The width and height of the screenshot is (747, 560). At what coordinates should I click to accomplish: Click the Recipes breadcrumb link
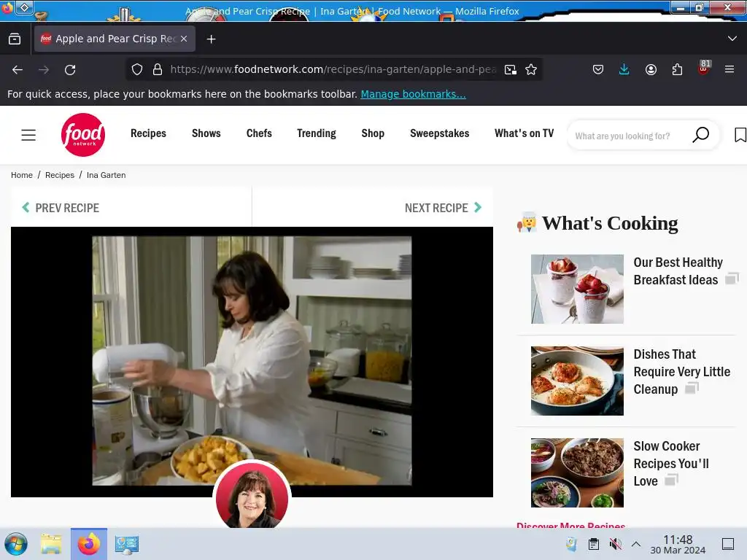tap(60, 175)
